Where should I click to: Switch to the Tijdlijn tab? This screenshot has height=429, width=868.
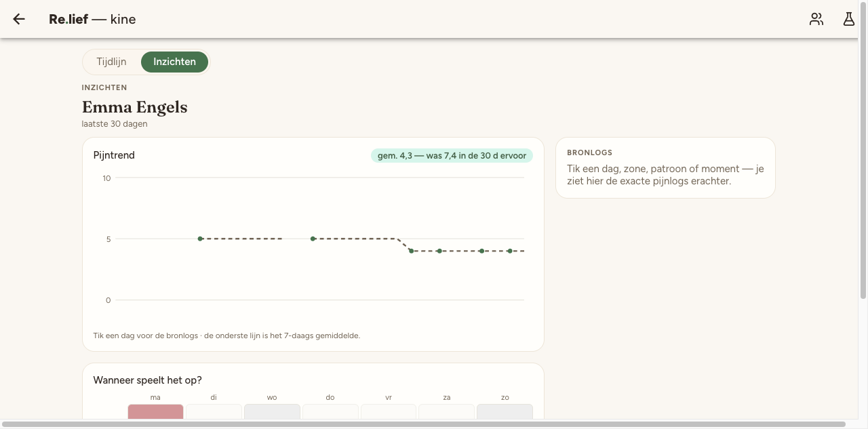pos(111,62)
